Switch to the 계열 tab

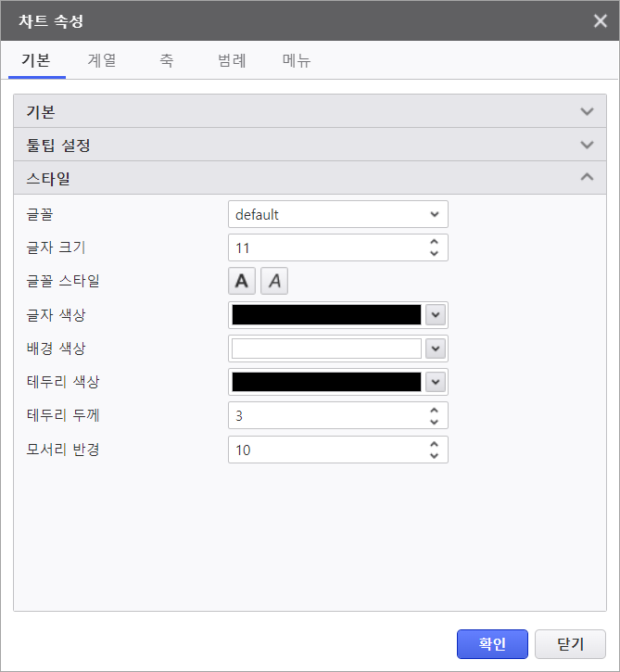[x=102, y=61]
